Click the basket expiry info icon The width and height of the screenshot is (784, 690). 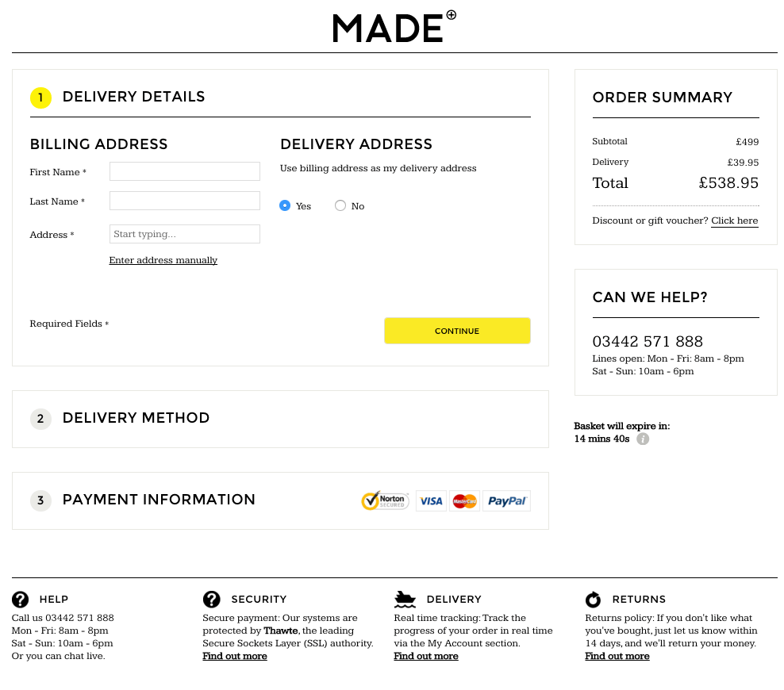coord(643,439)
